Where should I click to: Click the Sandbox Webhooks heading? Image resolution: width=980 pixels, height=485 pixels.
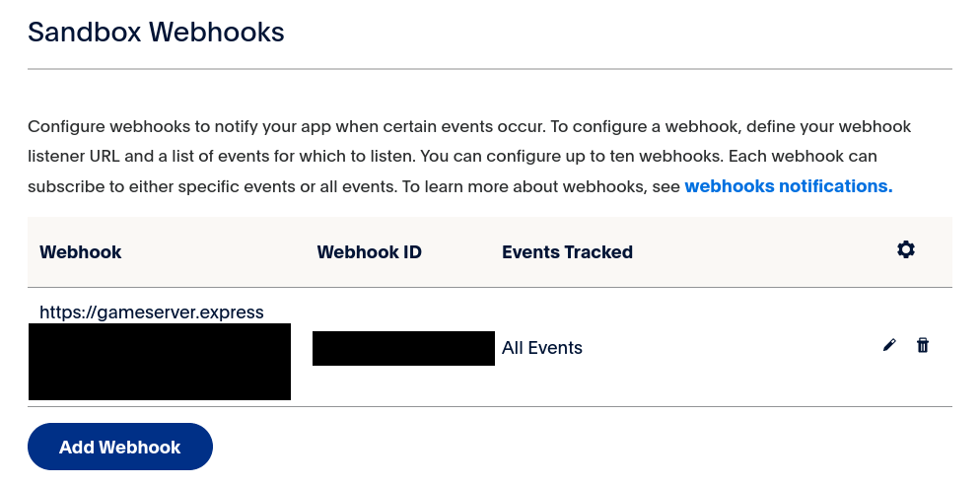pos(156,32)
